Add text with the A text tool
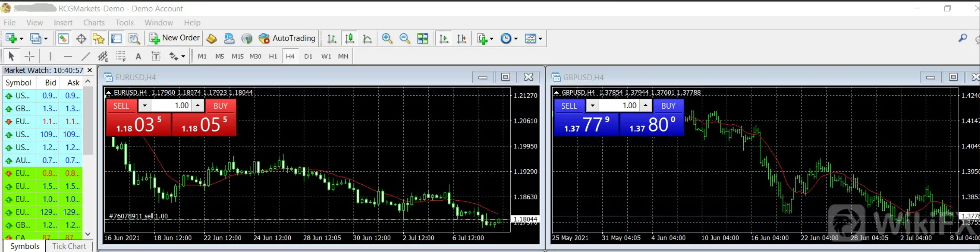Image resolution: width=980 pixels, height=252 pixels. (x=138, y=57)
